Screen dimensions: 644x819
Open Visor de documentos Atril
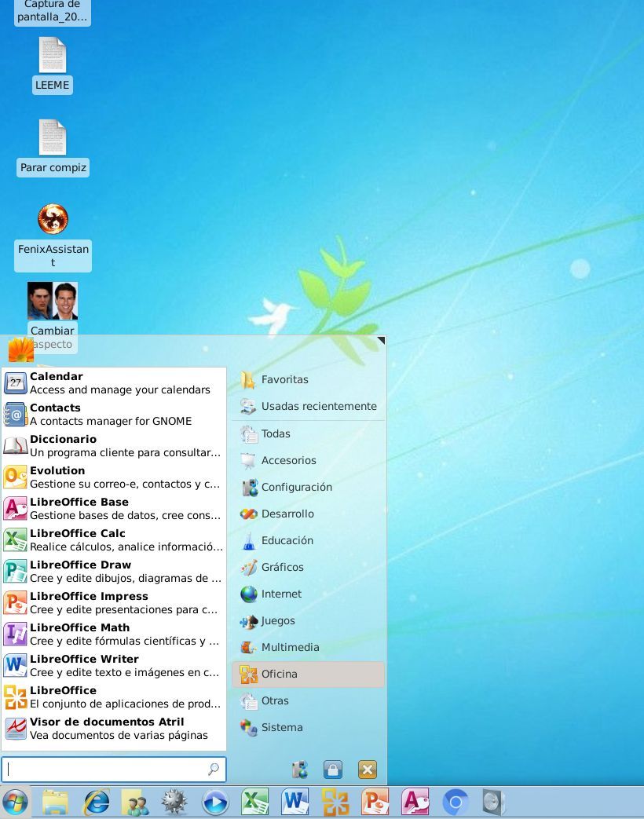tap(114, 728)
